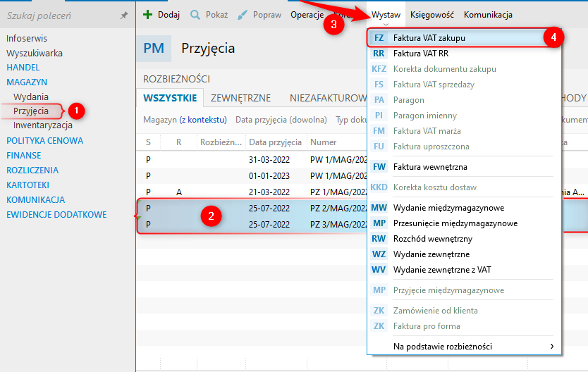Go to Wydania under Magazyn

pos(31,97)
